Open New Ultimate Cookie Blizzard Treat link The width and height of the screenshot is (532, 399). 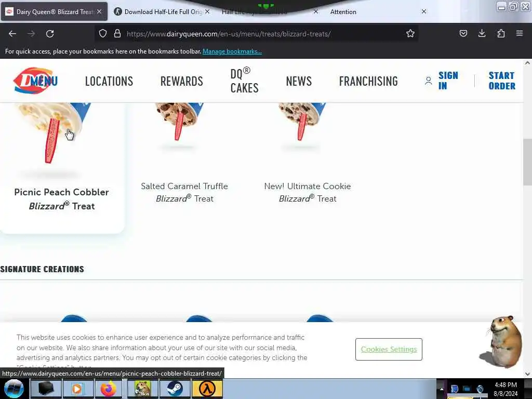click(308, 192)
